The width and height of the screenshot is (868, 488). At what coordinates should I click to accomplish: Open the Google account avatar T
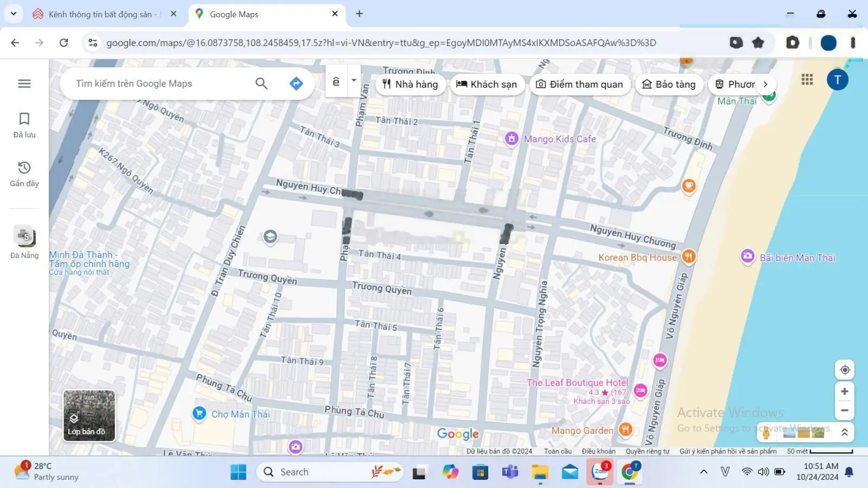837,80
